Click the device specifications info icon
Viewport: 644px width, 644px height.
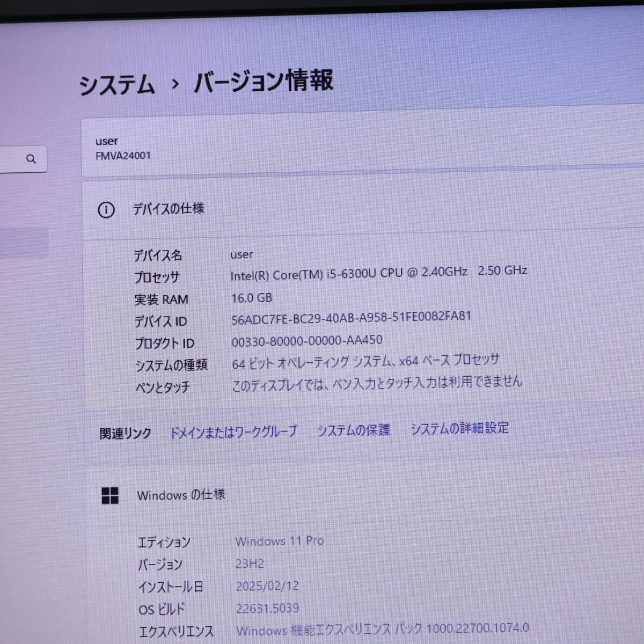(x=106, y=210)
